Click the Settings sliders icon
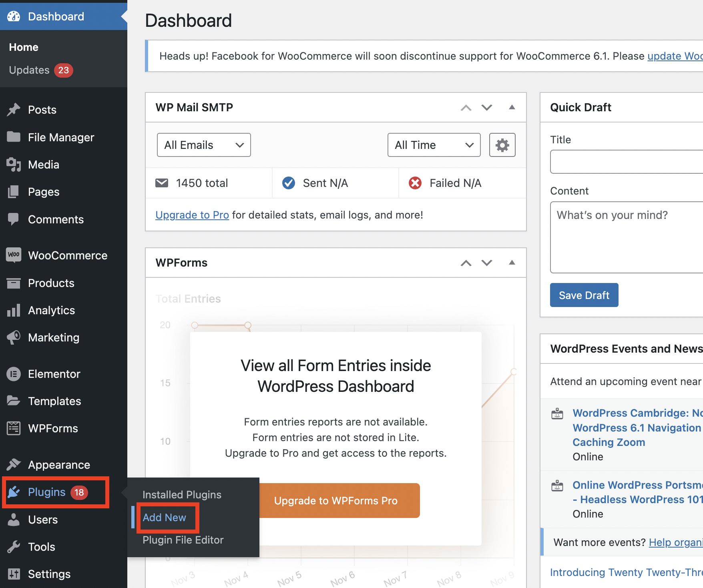The height and width of the screenshot is (588, 703). (14, 574)
